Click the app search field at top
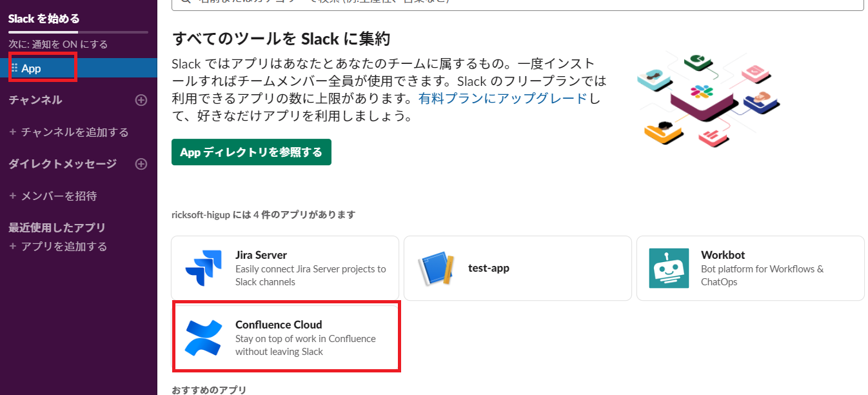 point(518,3)
